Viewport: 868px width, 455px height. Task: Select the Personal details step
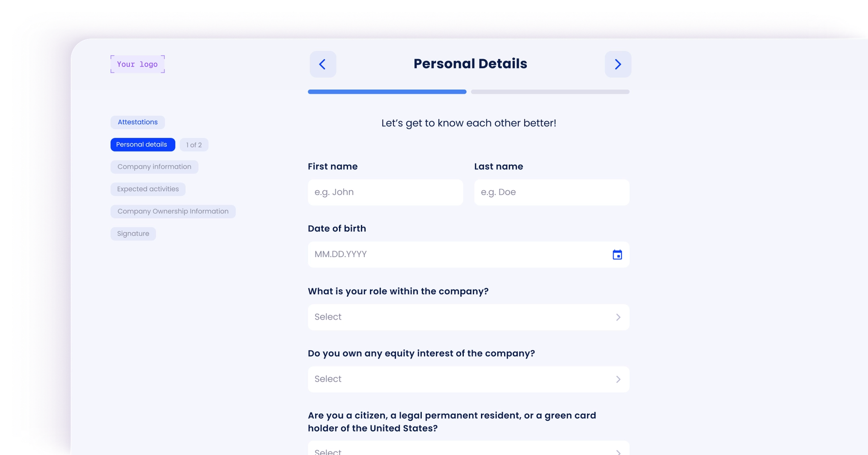(142, 145)
